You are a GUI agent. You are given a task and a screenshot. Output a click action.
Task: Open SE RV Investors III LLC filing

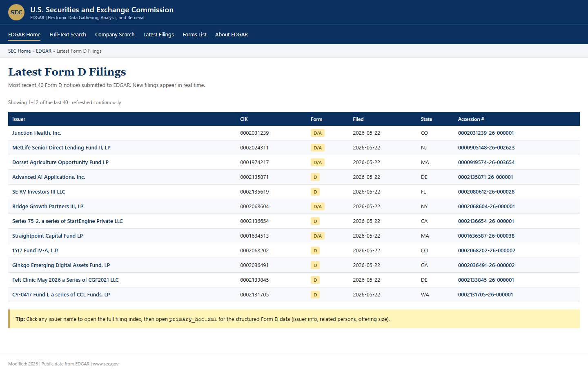pyautogui.click(x=39, y=192)
